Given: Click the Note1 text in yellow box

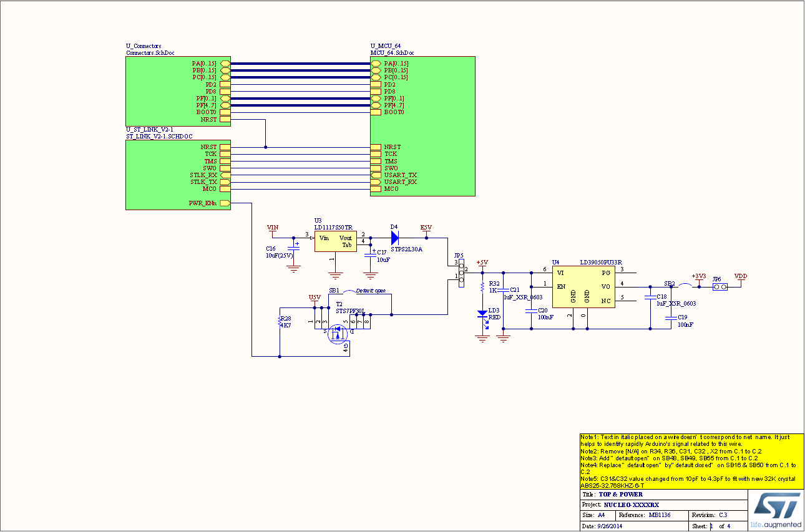Looking at the screenshot, I should coord(685,440).
